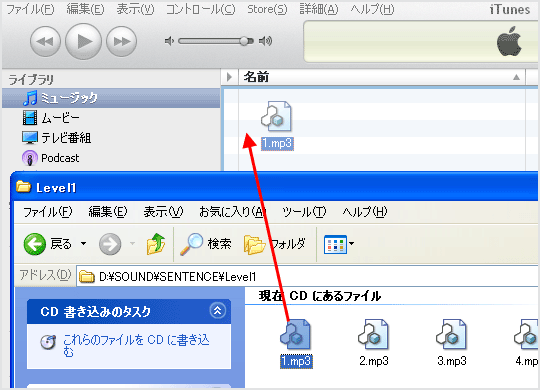Click the フォルダ toolbar button

(274, 244)
